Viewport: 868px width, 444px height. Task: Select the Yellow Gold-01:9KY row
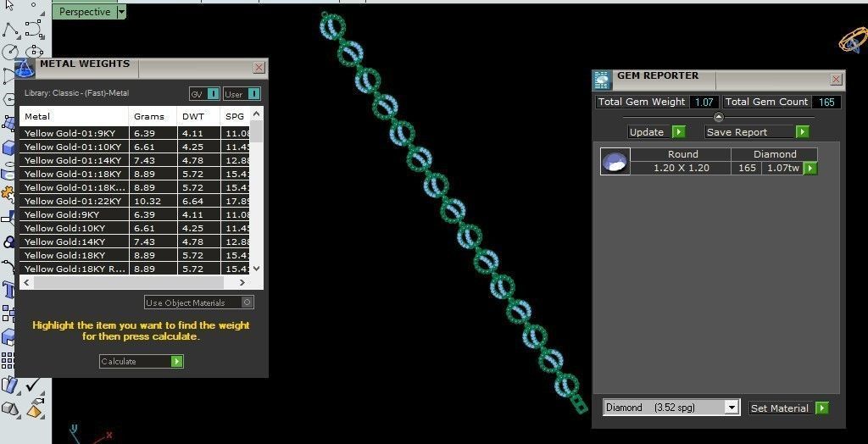[x=135, y=133]
